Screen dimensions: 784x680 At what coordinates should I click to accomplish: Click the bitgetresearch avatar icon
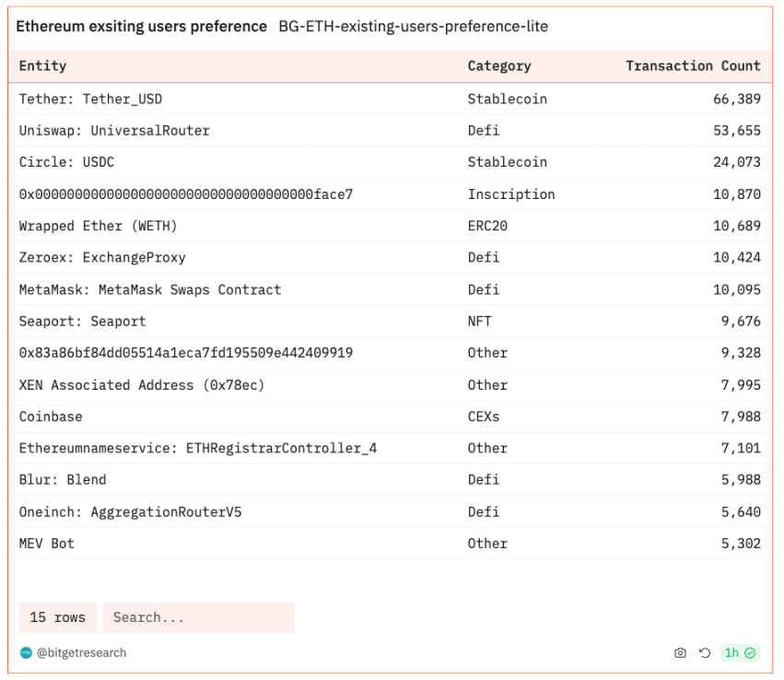26,652
